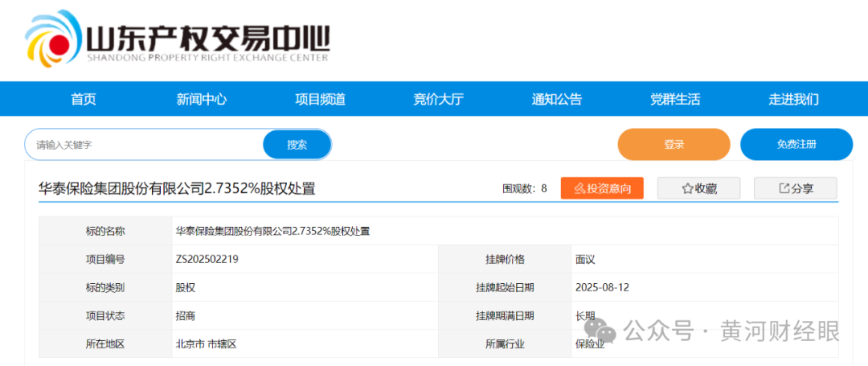Click the 挂牌价格 label cell
Image resolution: width=868 pixels, height=366 pixels.
pyautogui.click(x=505, y=258)
